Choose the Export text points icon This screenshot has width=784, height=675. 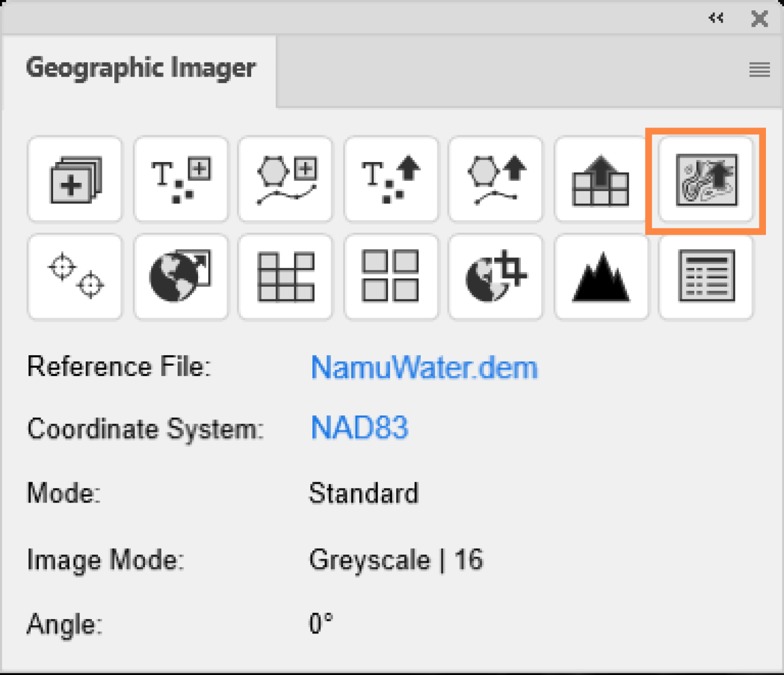click(391, 180)
